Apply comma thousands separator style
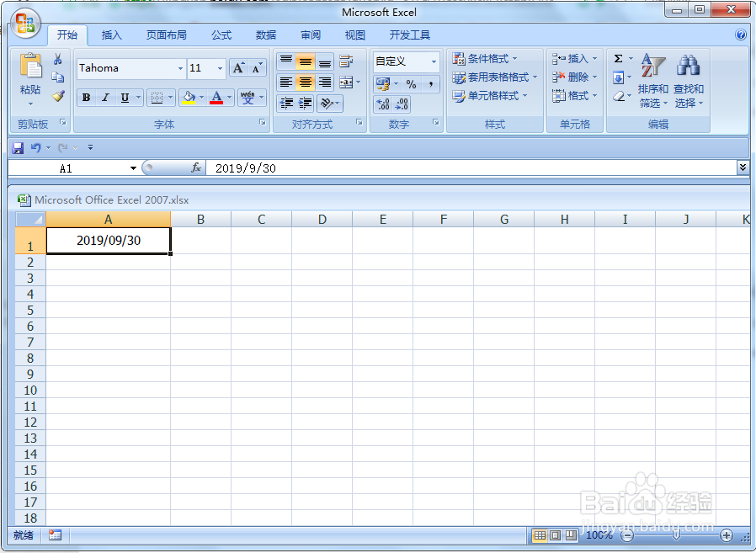 tap(430, 84)
